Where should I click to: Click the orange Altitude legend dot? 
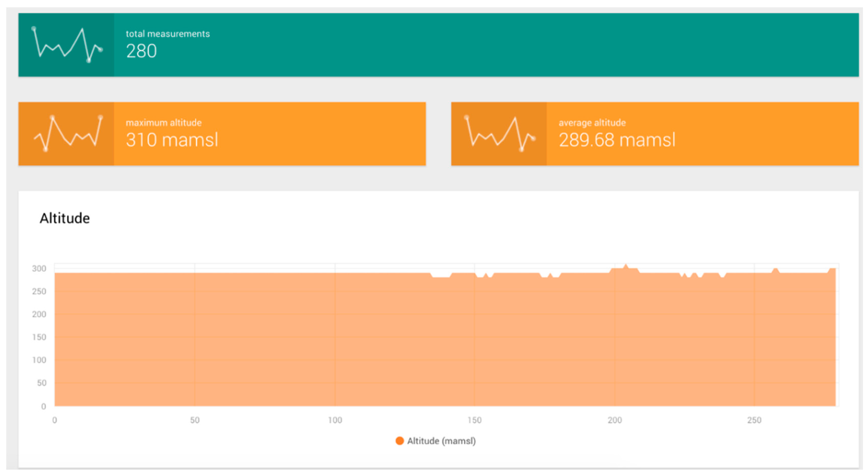point(400,441)
